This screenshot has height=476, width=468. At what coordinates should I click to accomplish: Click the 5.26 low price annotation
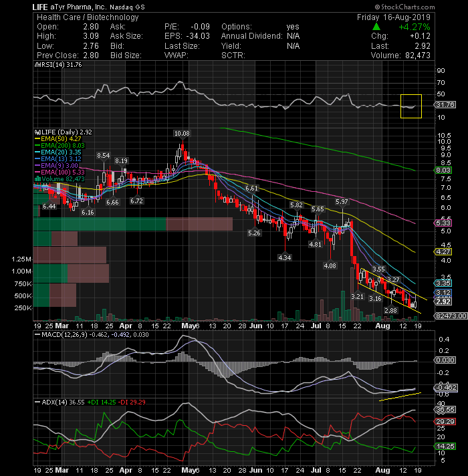pyautogui.click(x=254, y=233)
